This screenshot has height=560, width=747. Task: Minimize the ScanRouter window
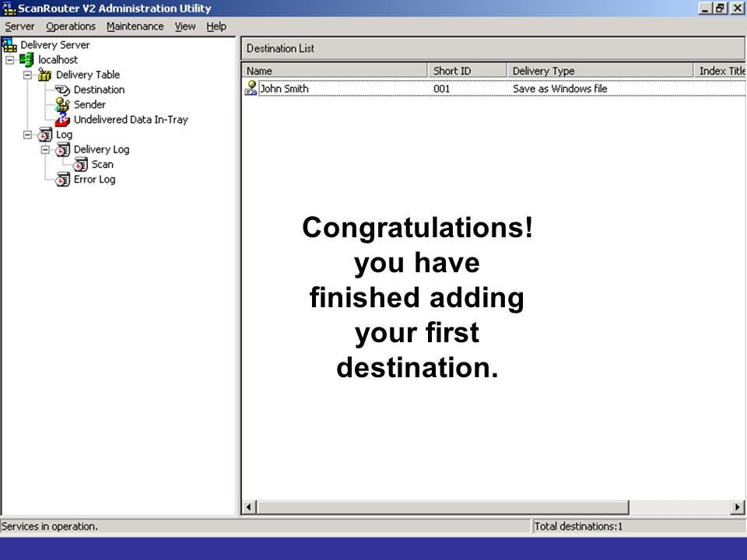pos(706,8)
